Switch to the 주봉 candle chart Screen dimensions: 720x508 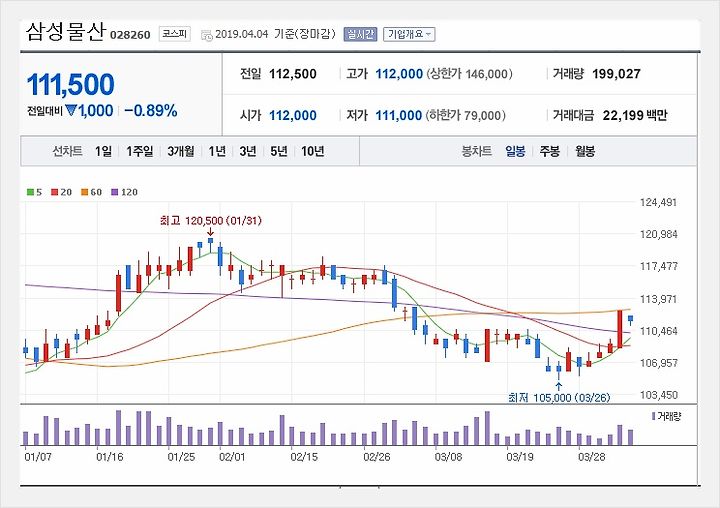coord(550,151)
